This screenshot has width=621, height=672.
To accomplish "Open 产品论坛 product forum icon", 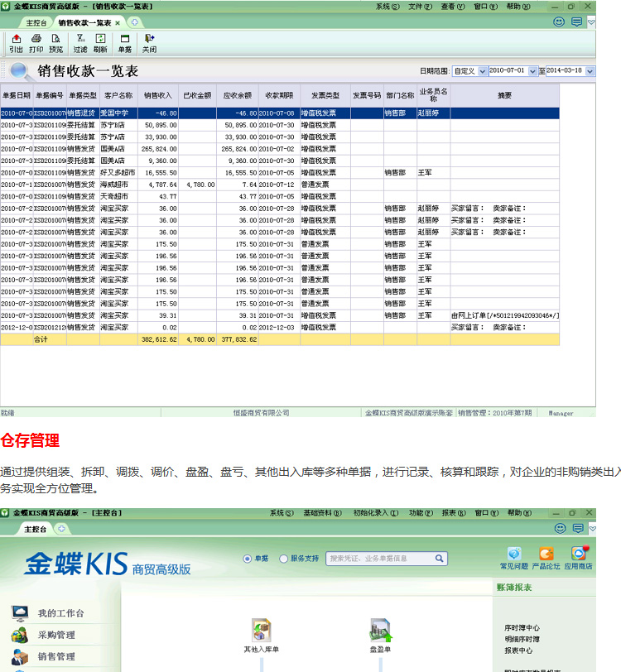I will (x=546, y=554).
